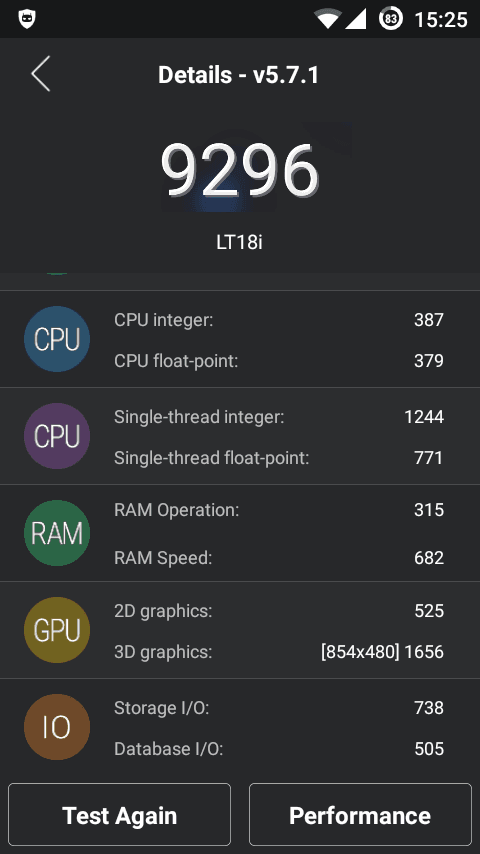Select the RAM Speed row
The width and height of the screenshot is (480, 854).
[x=279, y=558]
